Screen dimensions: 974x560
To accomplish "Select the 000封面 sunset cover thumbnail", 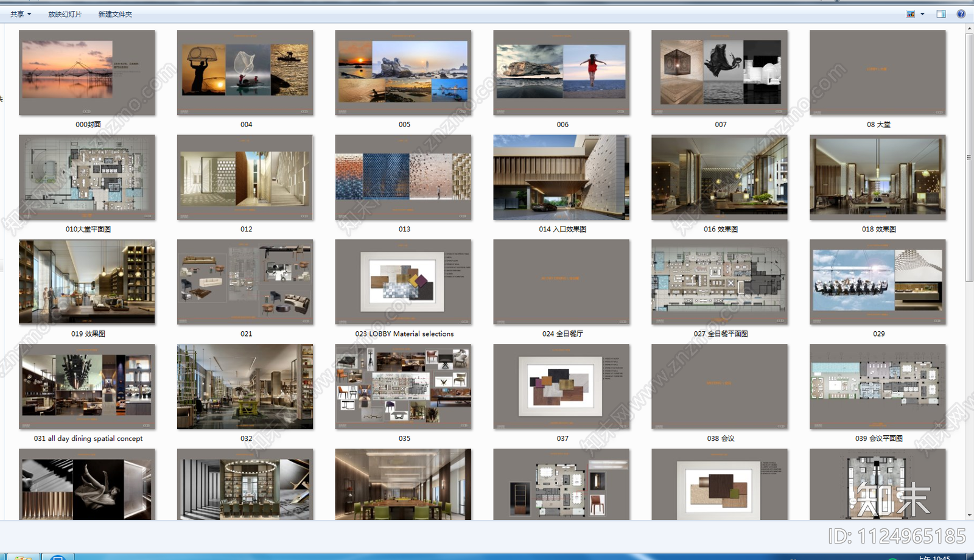I will (x=87, y=72).
